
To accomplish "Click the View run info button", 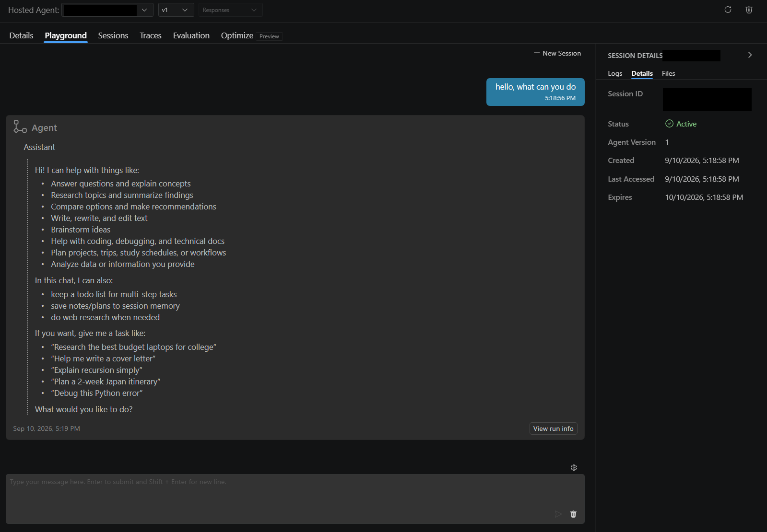I will pyautogui.click(x=553, y=428).
